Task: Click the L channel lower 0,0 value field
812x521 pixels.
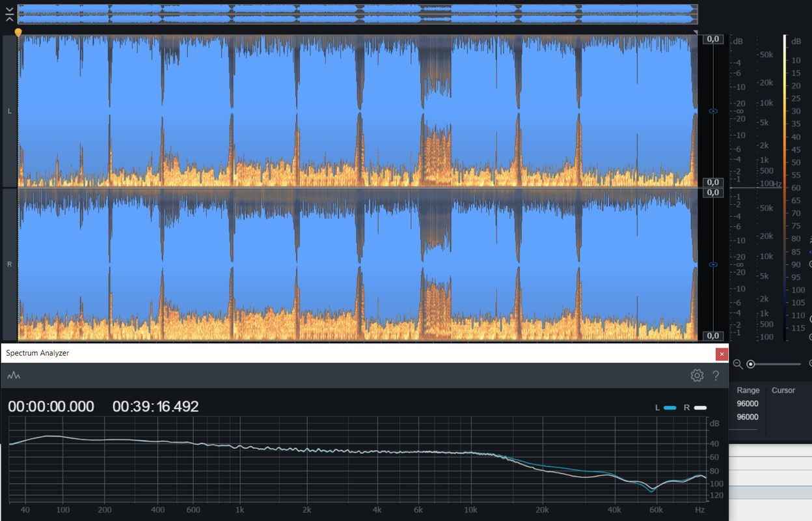Action: pos(714,182)
